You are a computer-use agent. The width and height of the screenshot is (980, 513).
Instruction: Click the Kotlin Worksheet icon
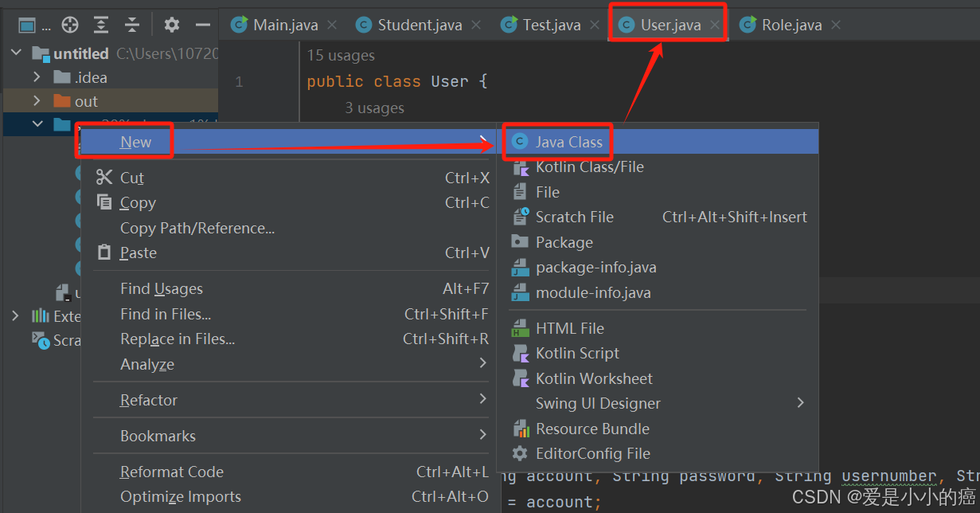520,378
